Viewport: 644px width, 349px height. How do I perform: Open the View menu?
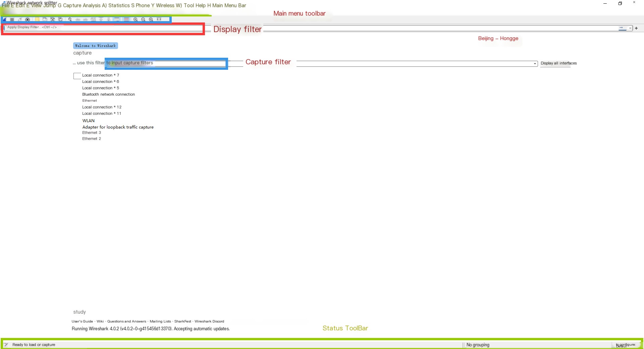pos(37,6)
